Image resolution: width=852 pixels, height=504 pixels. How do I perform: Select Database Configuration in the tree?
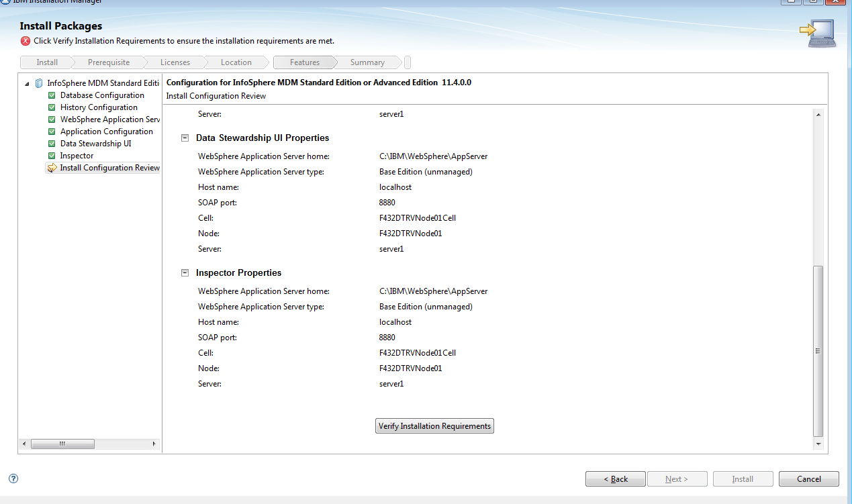(x=102, y=95)
